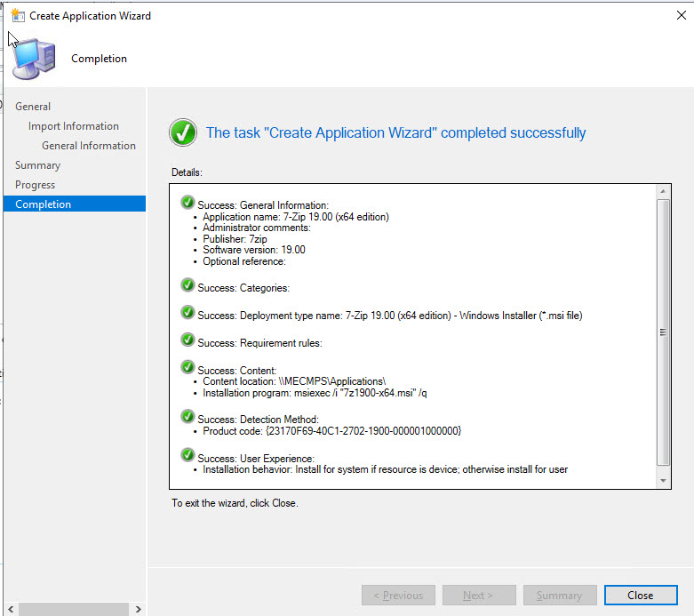This screenshot has width=694, height=616.
Task: Open Import Information step in navigation
Action: click(73, 126)
